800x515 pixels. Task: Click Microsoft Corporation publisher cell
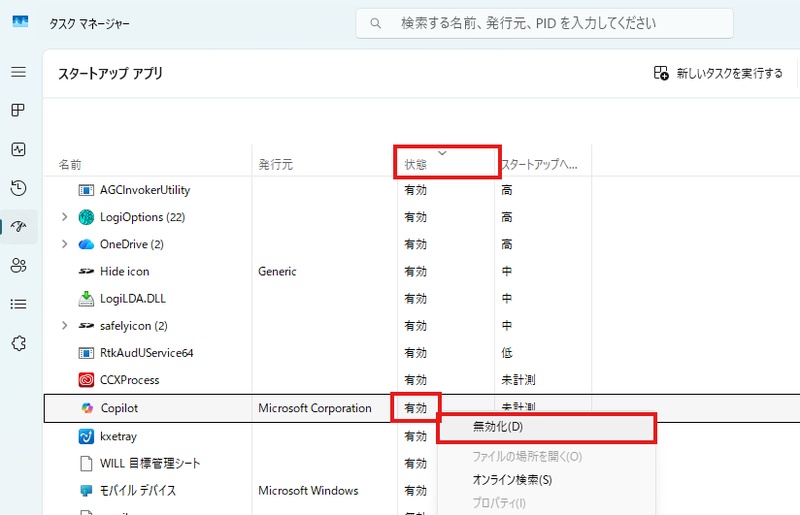click(x=315, y=408)
